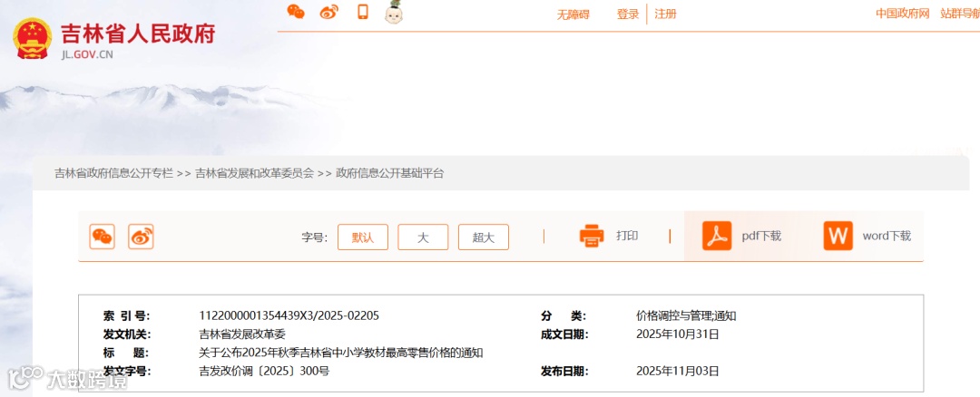The width and height of the screenshot is (980, 397).
Task: Click pdf下载 download label
Action: (x=761, y=236)
